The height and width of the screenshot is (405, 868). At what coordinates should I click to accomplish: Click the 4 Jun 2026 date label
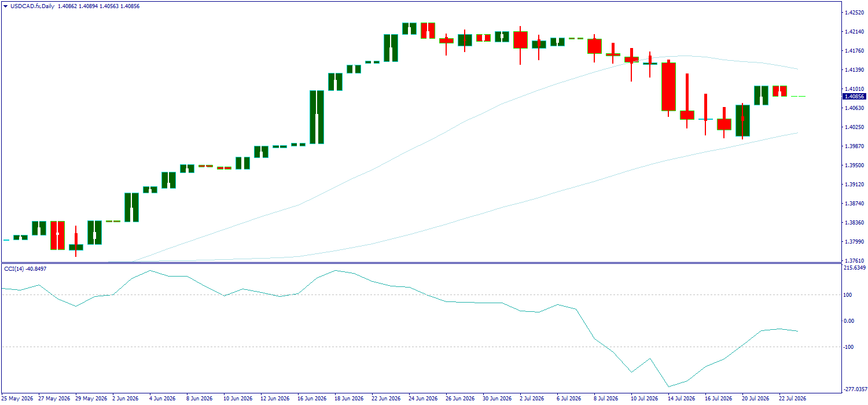click(x=162, y=399)
